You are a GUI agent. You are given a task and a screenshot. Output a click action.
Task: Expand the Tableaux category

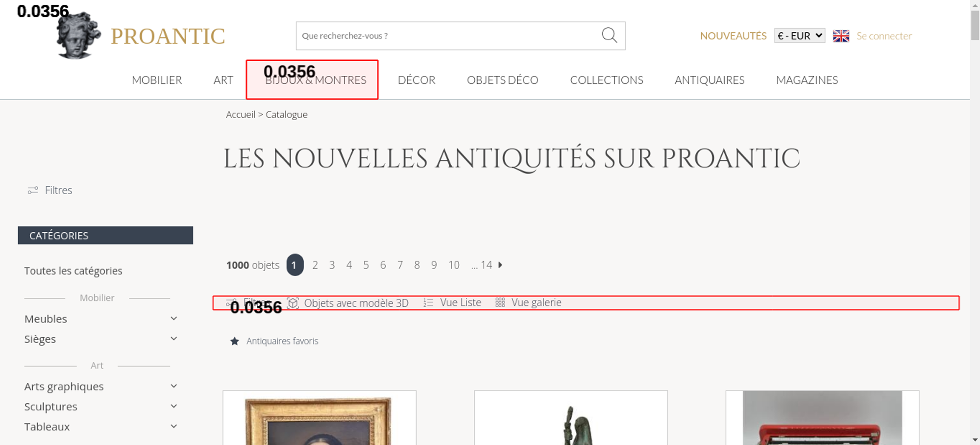pyautogui.click(x=173, y=426)
